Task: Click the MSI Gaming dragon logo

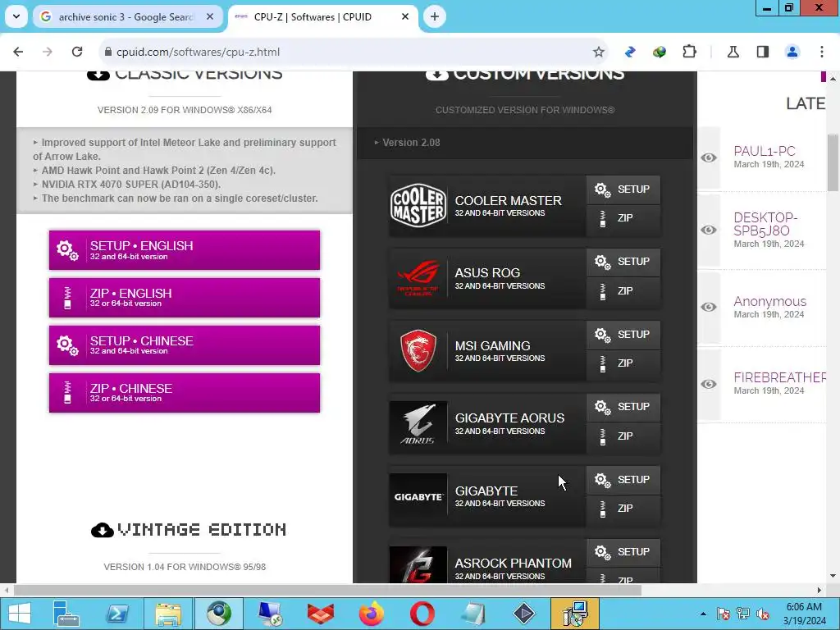Action: [x=418, y=351]
